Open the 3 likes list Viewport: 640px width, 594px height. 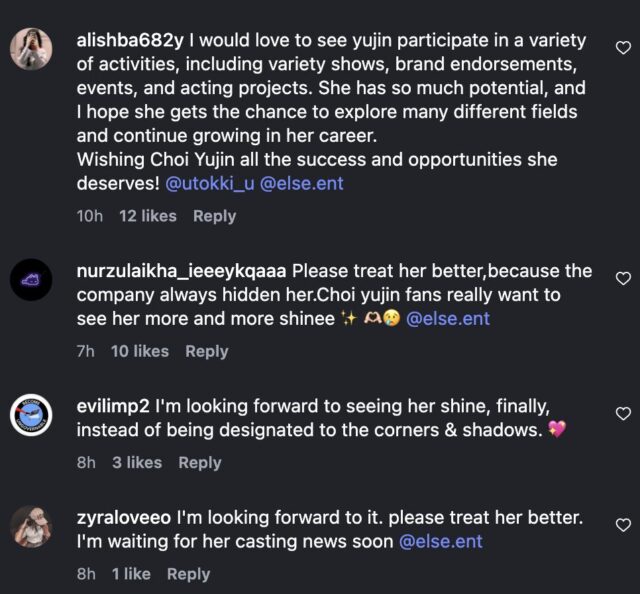click(137, 463)
